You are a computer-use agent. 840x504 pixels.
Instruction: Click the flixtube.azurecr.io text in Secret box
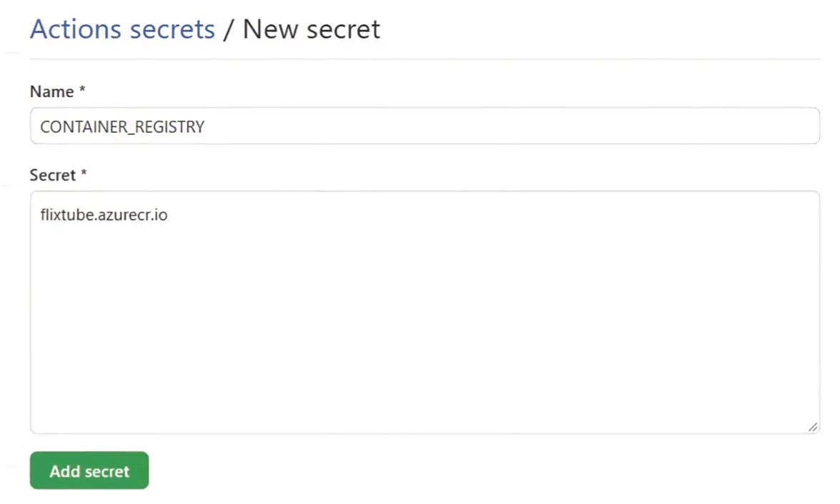[104, 214]
